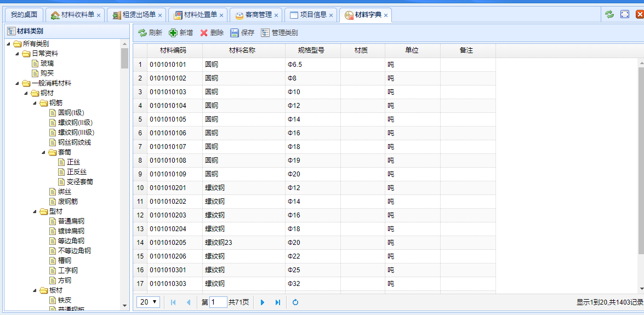Click 螺纹钢23 name cell
The height and width of the screenshot is (315, 644).
(x=243, y=242)
